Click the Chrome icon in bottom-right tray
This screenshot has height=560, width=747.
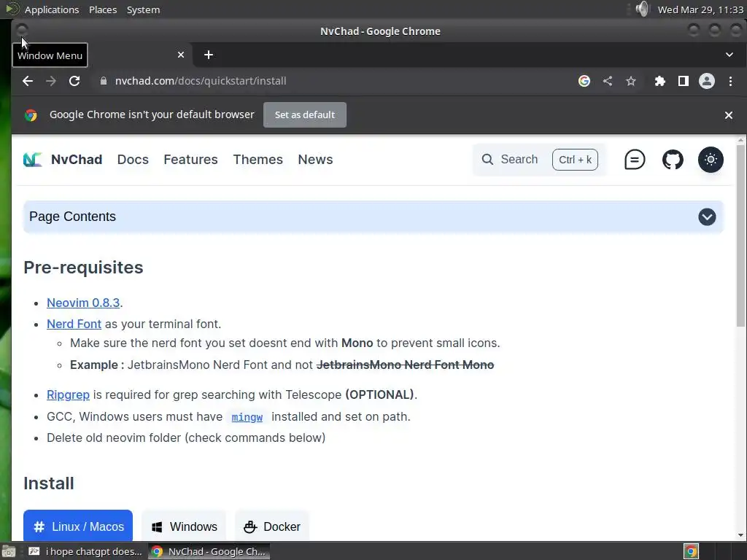tap(691, 551)
